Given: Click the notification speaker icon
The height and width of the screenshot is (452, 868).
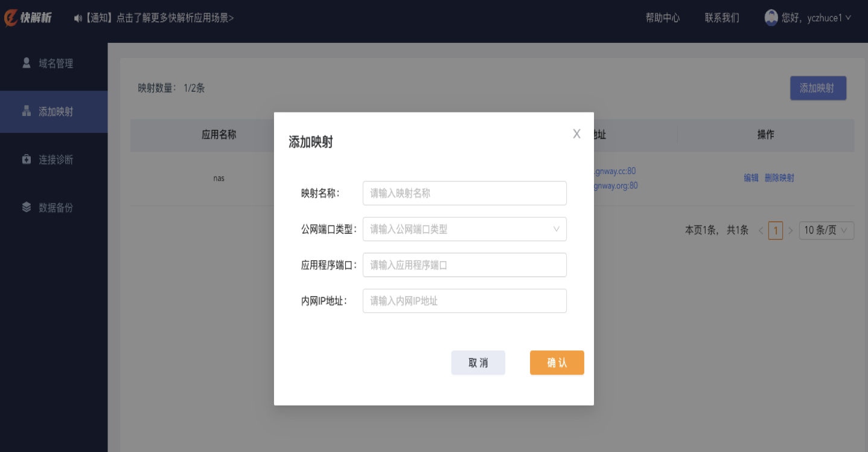Looking at the screenshot, I should [x=77, y=18].
